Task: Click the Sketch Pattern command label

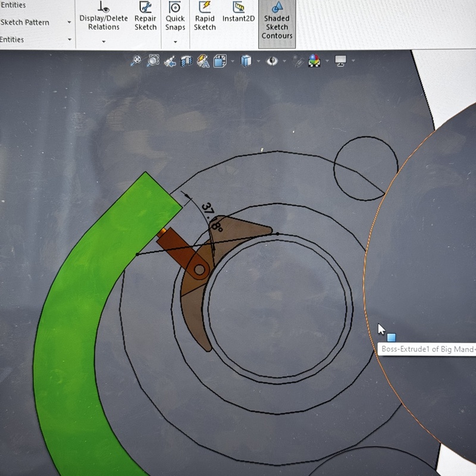Action: tap(25, 23)
